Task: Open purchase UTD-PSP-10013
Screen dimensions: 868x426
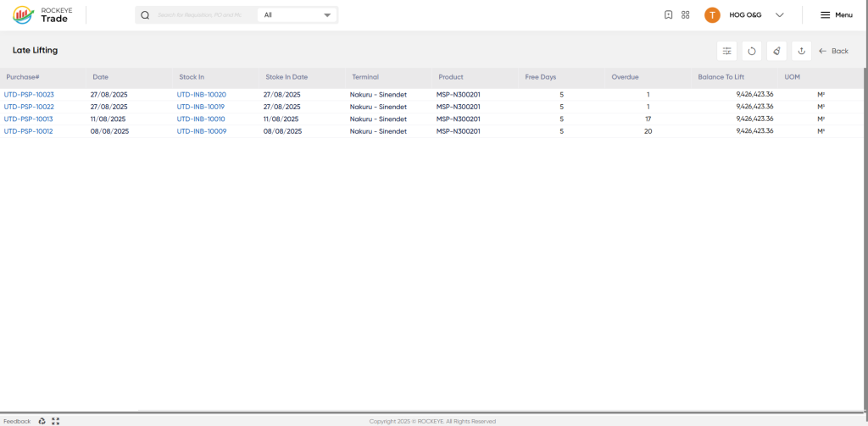Action: (x=29, y=119)
